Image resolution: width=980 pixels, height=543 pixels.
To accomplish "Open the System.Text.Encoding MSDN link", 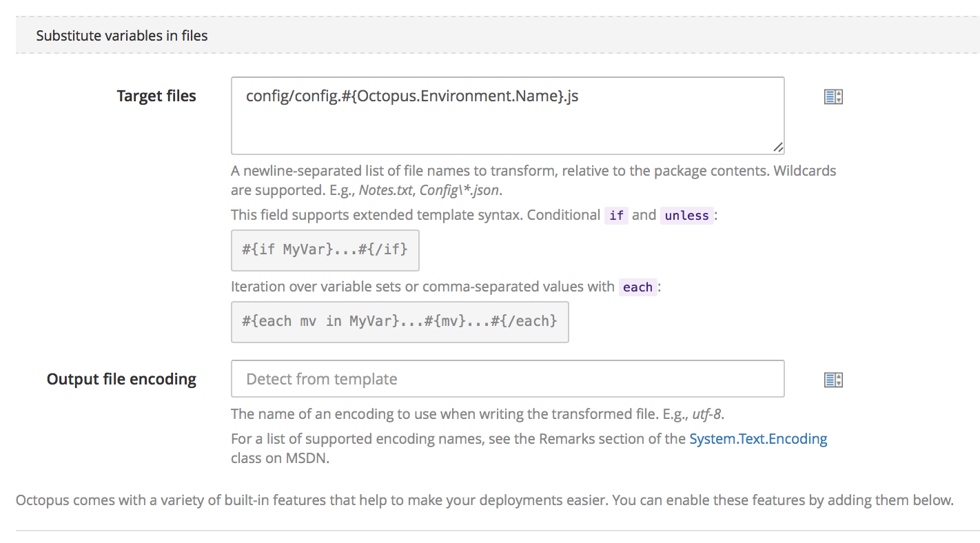I will (758, 439).
